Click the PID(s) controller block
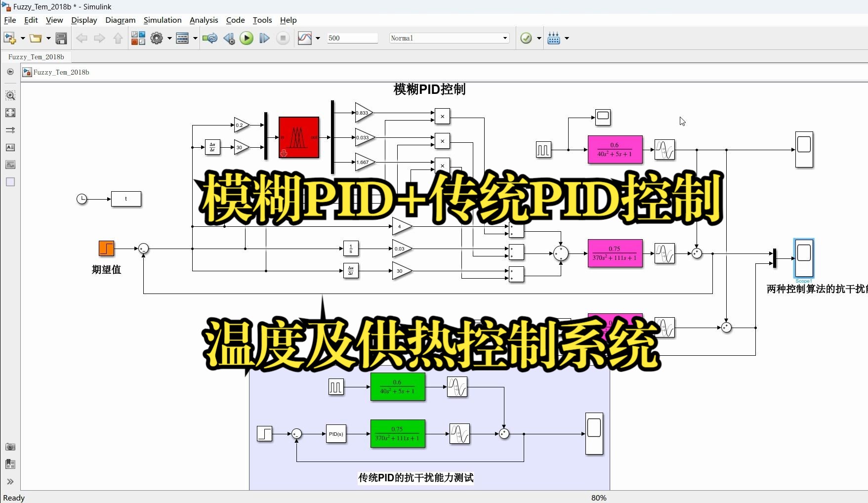The height and width of the screenshot is (503, 868). (x=336, y=434)
